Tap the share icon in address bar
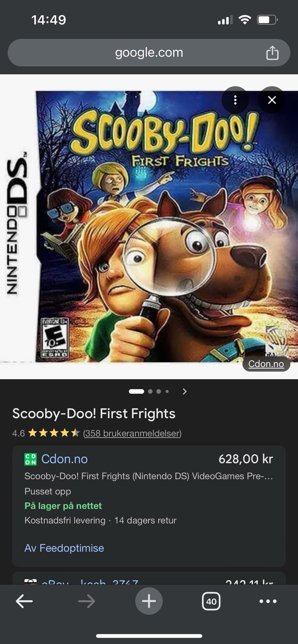The width and height of the screenshot is (298, 644). tap(272, 52)
